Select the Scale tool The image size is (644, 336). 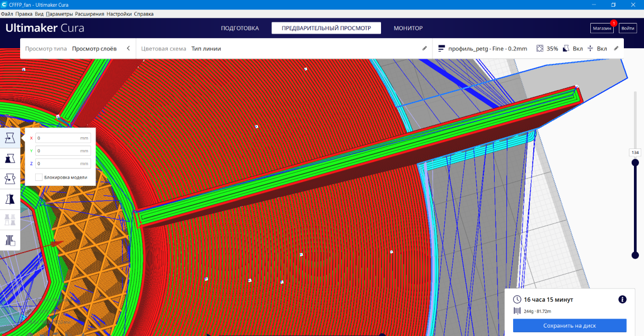coord(10,158)
